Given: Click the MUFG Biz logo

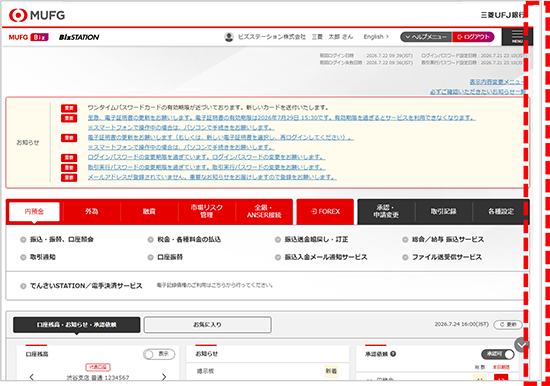Looking at the screenshot, I should [x=28, y=37].
